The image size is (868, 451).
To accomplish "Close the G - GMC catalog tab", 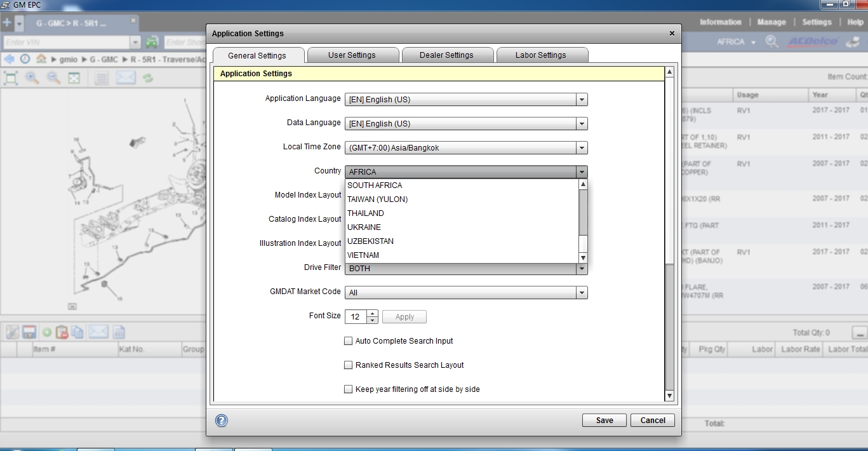I will (x=133, y=20).
